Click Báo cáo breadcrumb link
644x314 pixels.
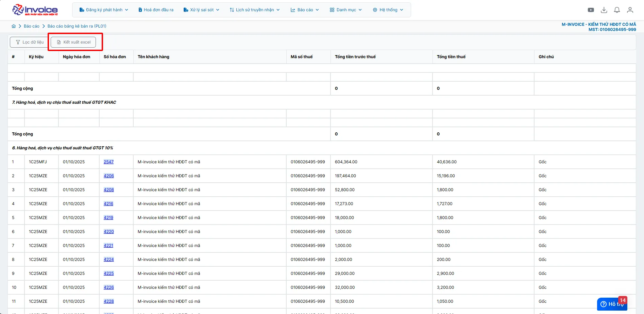[x=32, y=26]
